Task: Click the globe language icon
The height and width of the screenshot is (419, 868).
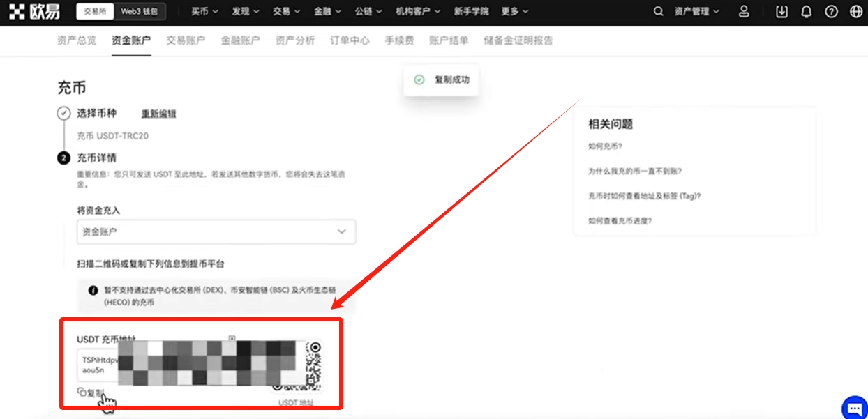Action: coord(856,12)
